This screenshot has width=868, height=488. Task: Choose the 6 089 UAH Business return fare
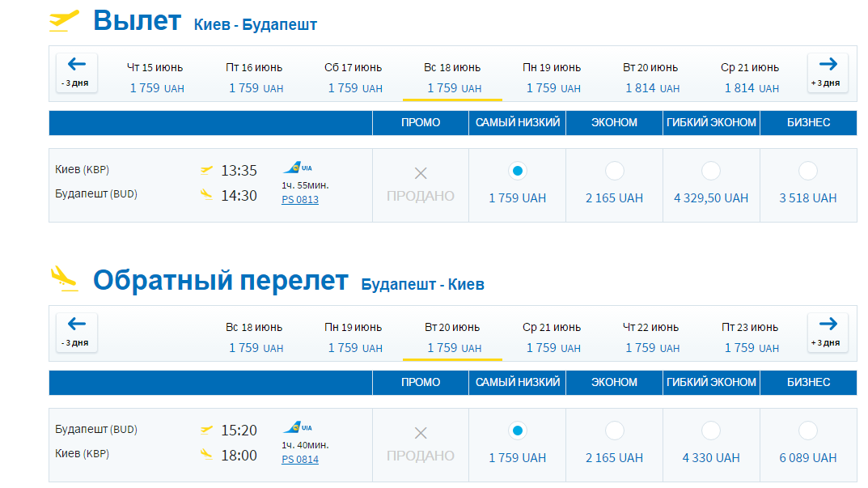pos(807,431)
